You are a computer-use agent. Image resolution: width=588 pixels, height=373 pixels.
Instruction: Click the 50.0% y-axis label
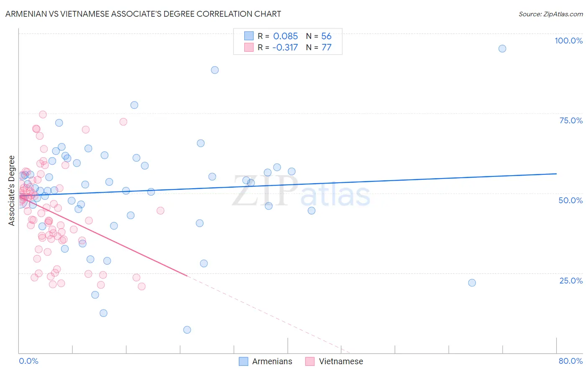(570, 200)
